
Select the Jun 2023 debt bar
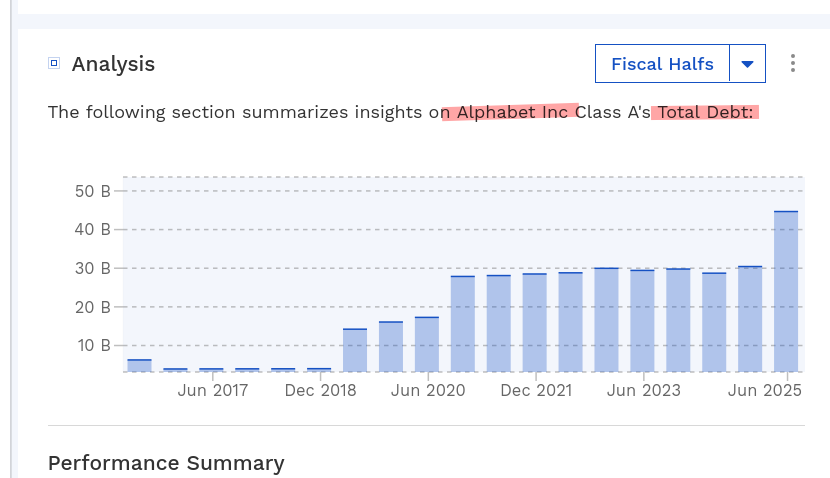(642, 320)
